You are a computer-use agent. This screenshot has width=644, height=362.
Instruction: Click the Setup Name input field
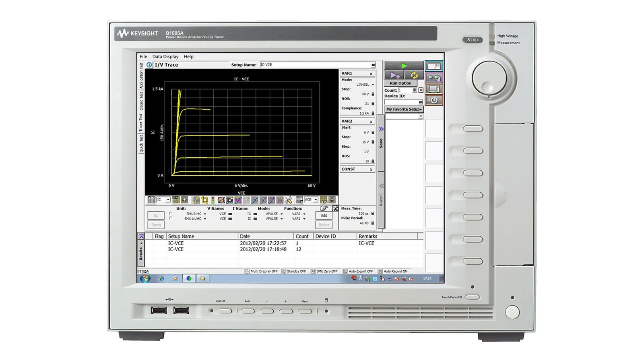(x=318, y=65)
